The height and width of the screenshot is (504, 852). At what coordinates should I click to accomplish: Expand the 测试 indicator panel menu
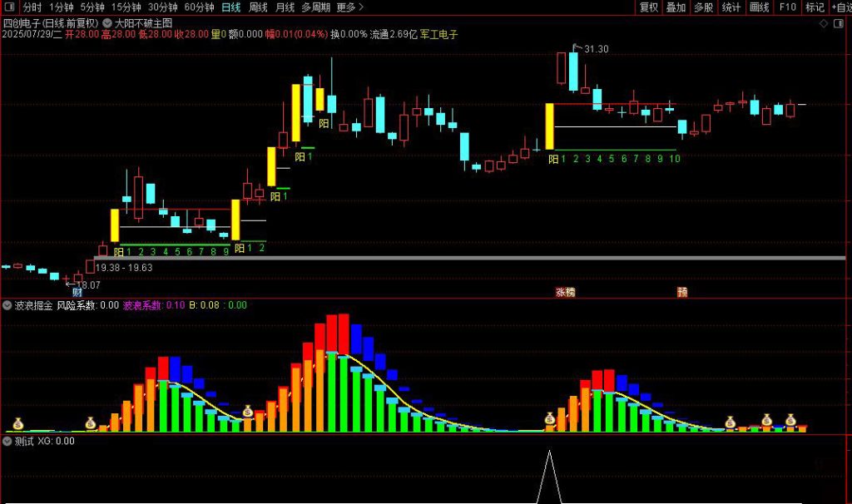[8, 442]
